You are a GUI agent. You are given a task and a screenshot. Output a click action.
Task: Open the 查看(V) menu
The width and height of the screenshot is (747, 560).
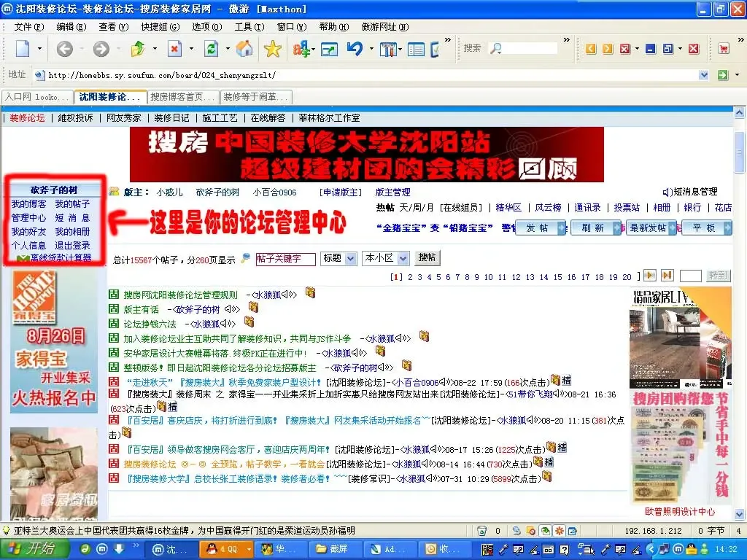[x=114, y=27]
